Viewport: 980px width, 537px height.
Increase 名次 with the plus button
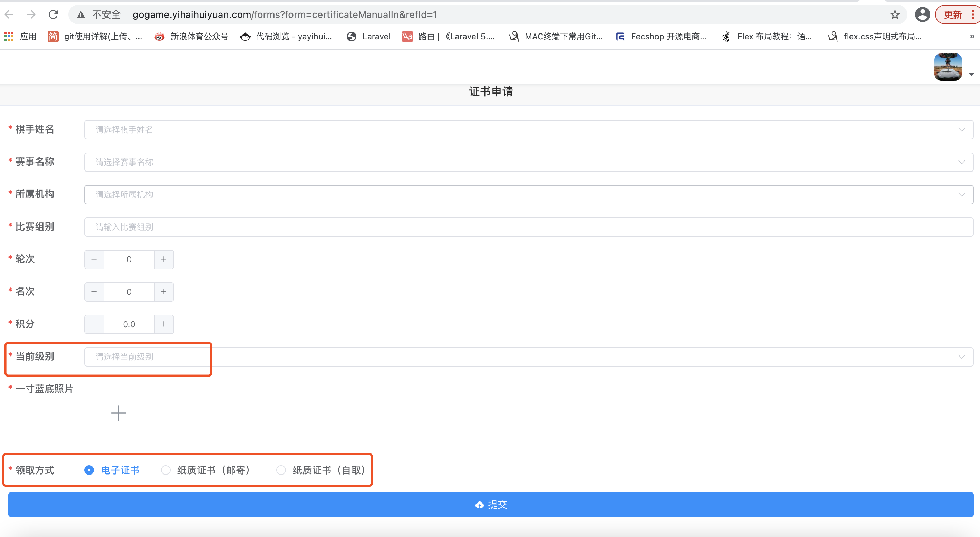pos(164,292)
